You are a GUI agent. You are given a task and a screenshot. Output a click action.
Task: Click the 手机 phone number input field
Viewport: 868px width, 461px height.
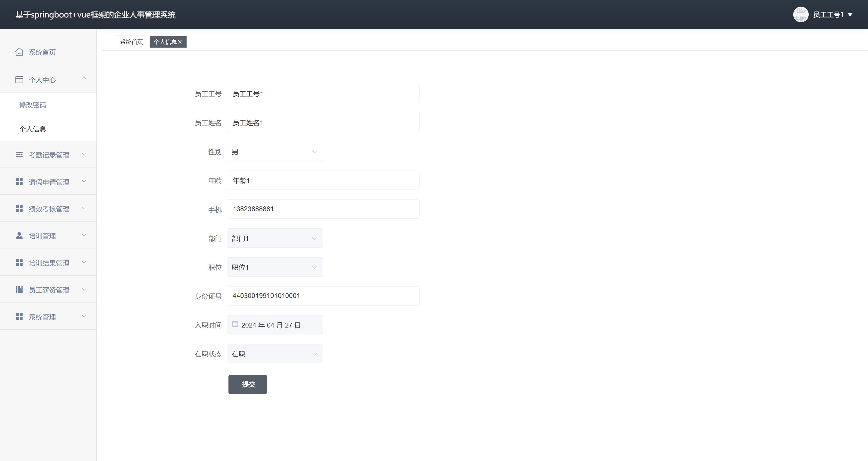coord(323,209)
